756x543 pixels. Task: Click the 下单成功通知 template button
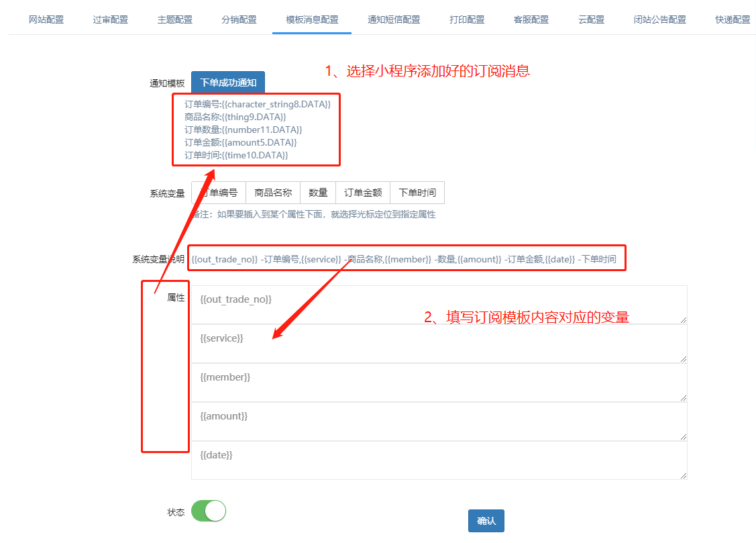228,83
